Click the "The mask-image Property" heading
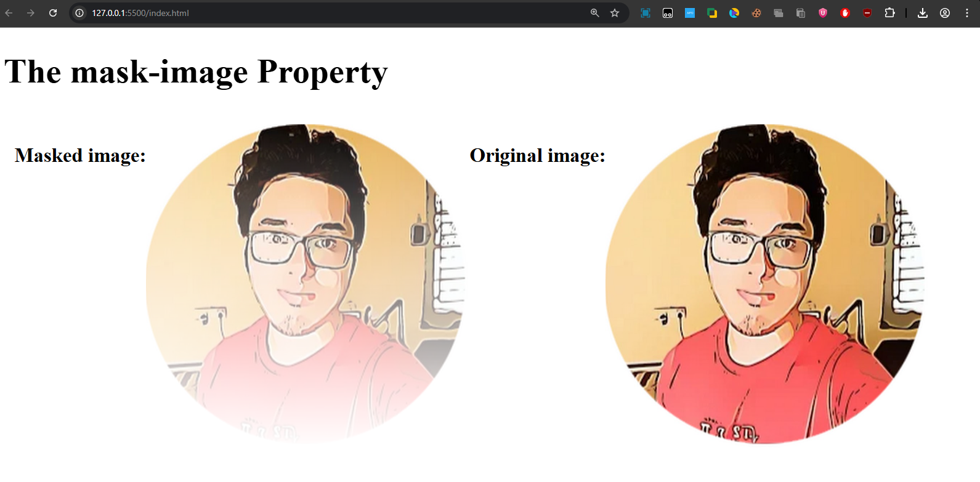 pos(196,72)
